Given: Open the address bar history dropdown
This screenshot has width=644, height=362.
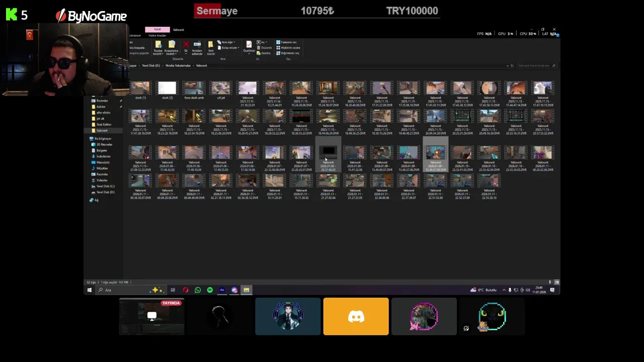Looking at the screenshot, I should pyautogui.click(x=507, y=65).
